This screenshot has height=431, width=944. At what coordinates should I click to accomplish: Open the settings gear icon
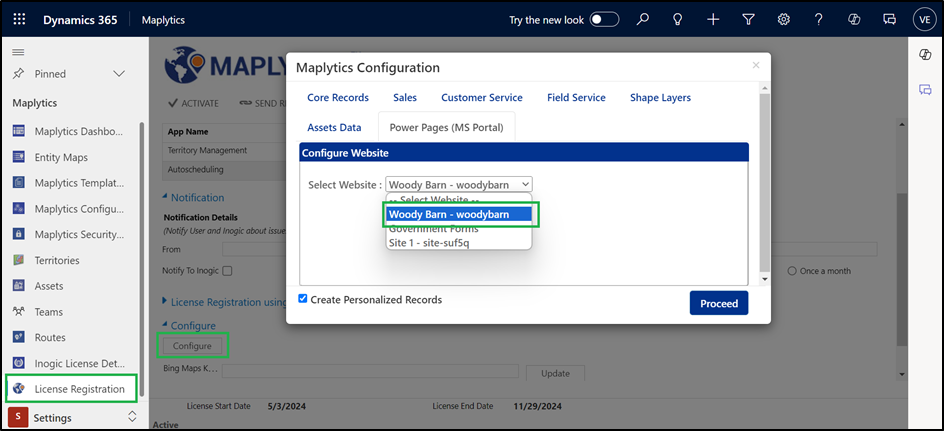(x=783, y=20)
